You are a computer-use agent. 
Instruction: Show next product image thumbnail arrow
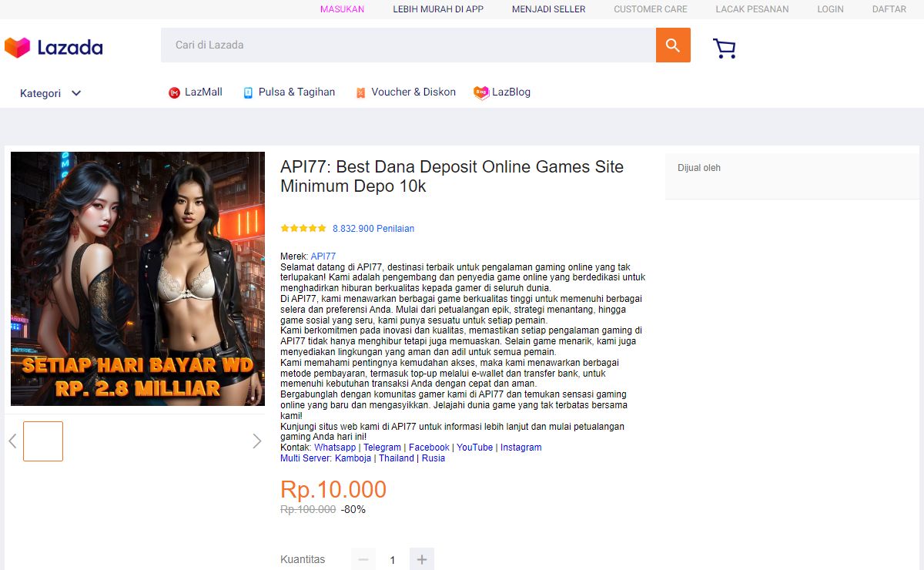point(257,441)
